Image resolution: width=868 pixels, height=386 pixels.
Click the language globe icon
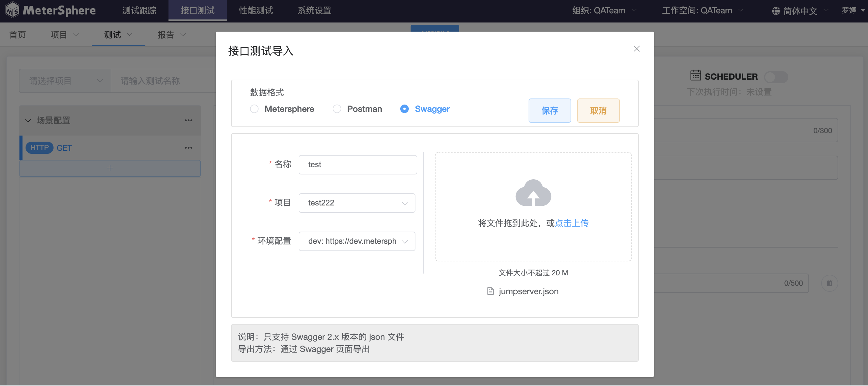(776, 11)
